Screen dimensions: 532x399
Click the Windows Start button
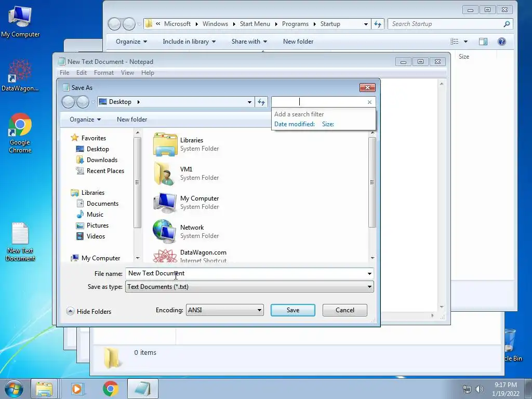(14, 389)
